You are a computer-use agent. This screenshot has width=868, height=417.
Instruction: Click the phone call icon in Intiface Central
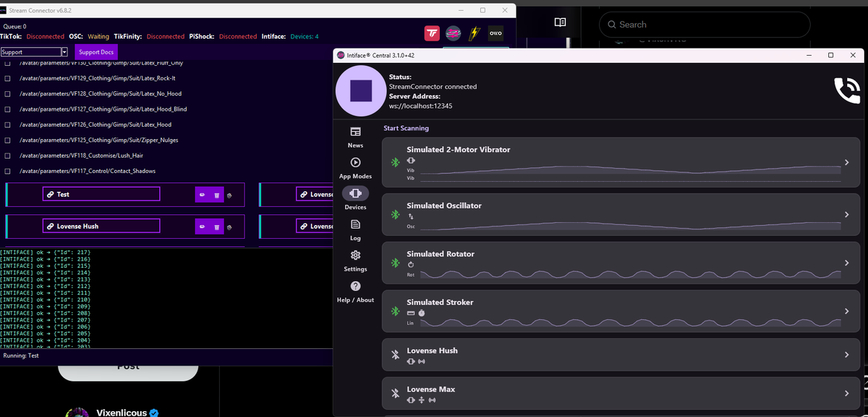click(x=847, y=90)
